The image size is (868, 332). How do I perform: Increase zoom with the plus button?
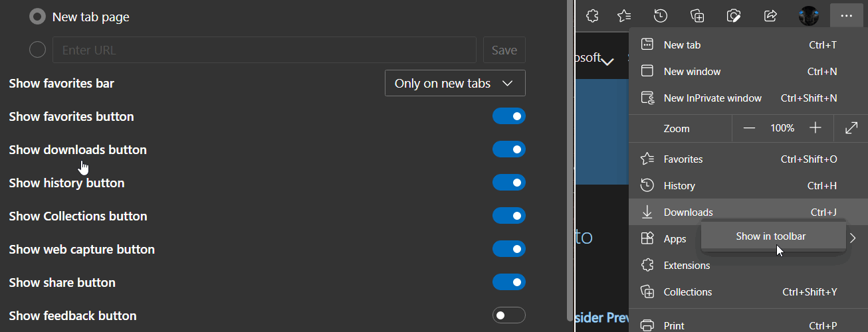pyautogui.click(x=815, y=128)
